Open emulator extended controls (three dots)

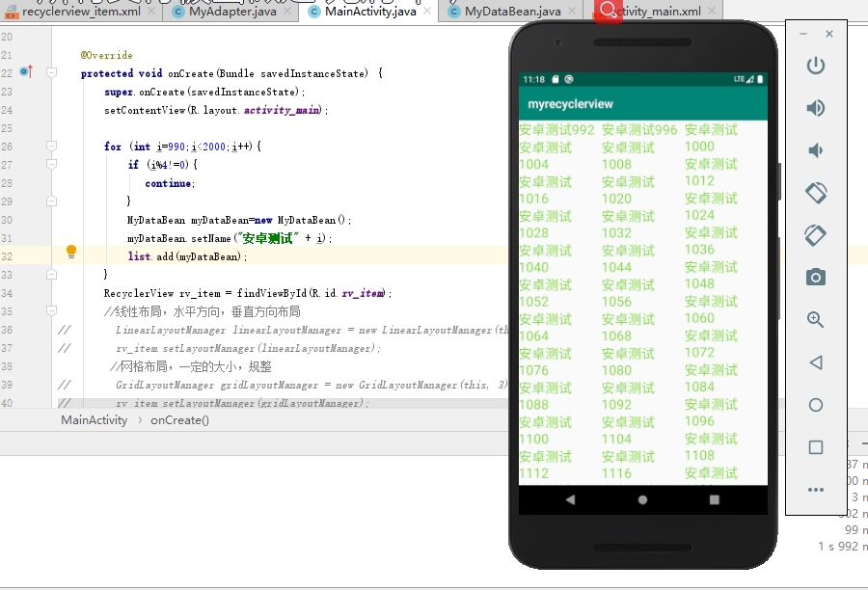tap(816, 490)
